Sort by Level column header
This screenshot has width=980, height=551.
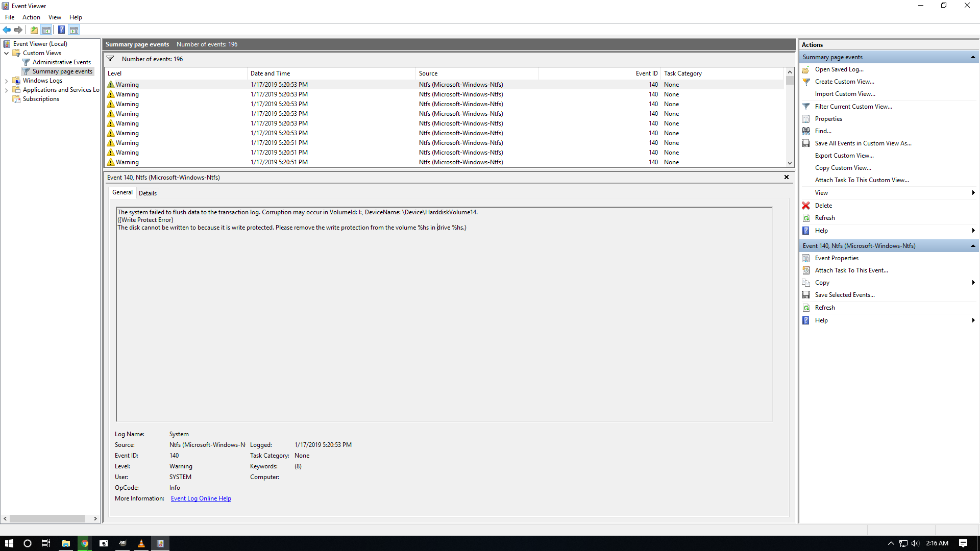[176, 73]
